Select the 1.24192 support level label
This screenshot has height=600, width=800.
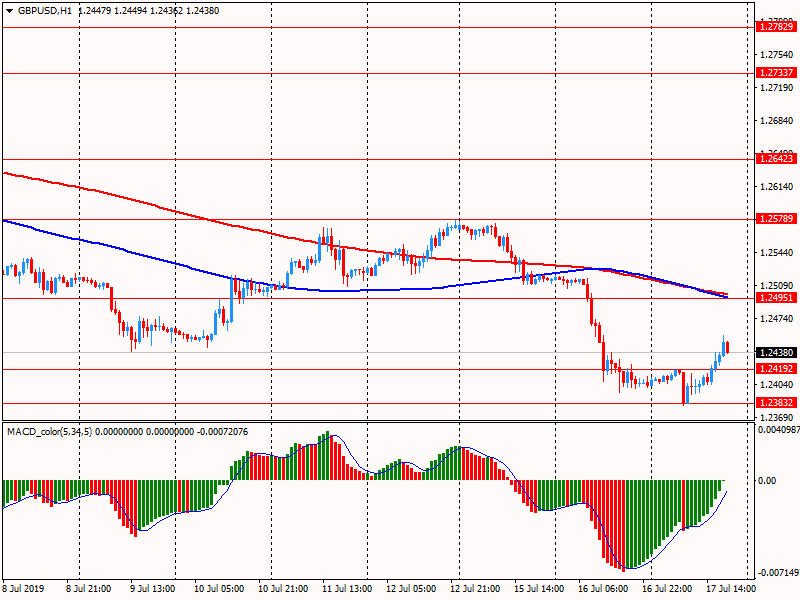(x=776, y=369)
